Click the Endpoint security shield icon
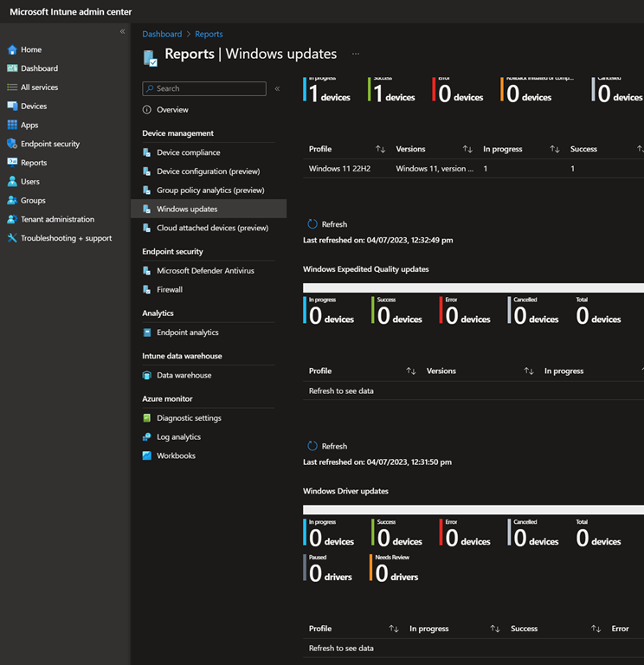The width and height of the screenshot is (644, 665). click(12, 144)
